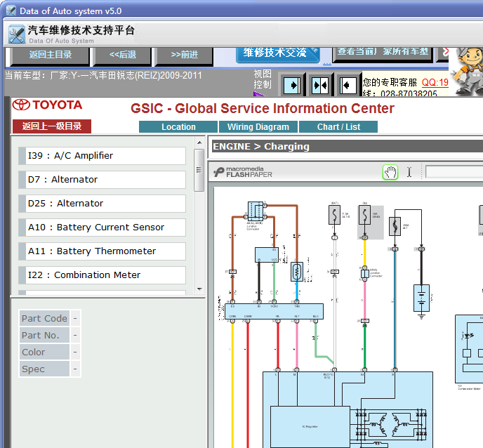The height and width of the screenshot is (448, 483).
Task: Click the component list scroll down arrow
Action: [199, 289]
